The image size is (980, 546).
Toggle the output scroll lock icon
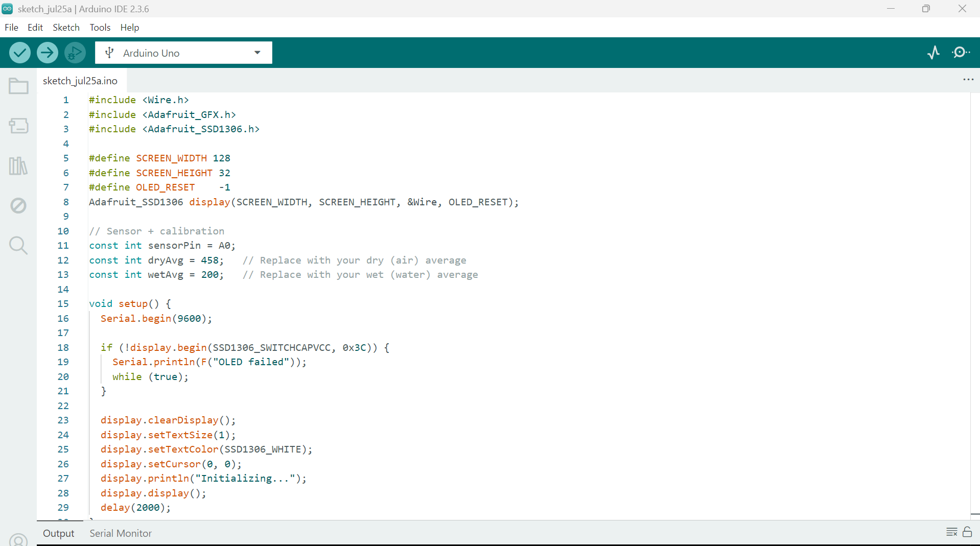pyautogui.click(x=967, y=532)
